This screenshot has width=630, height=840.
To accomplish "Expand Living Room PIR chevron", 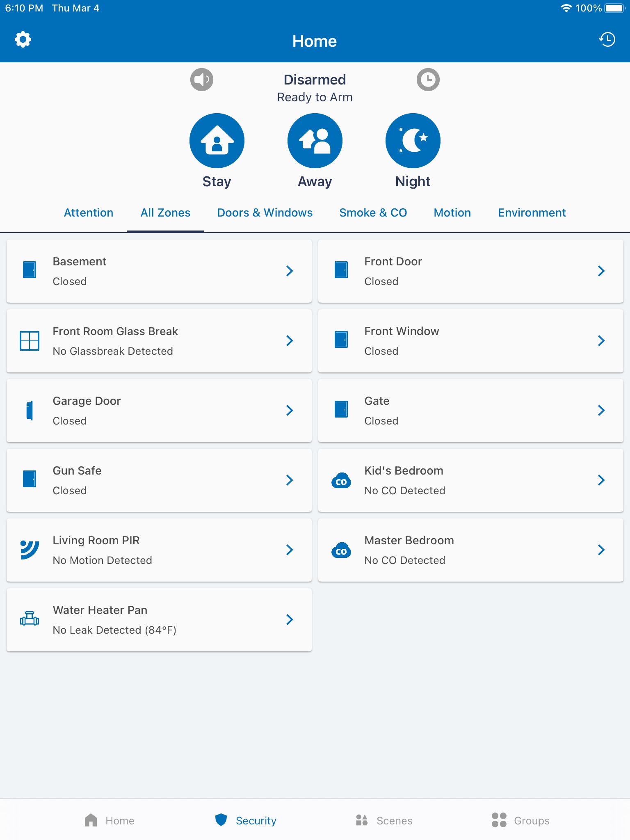I will coord(290,550).
